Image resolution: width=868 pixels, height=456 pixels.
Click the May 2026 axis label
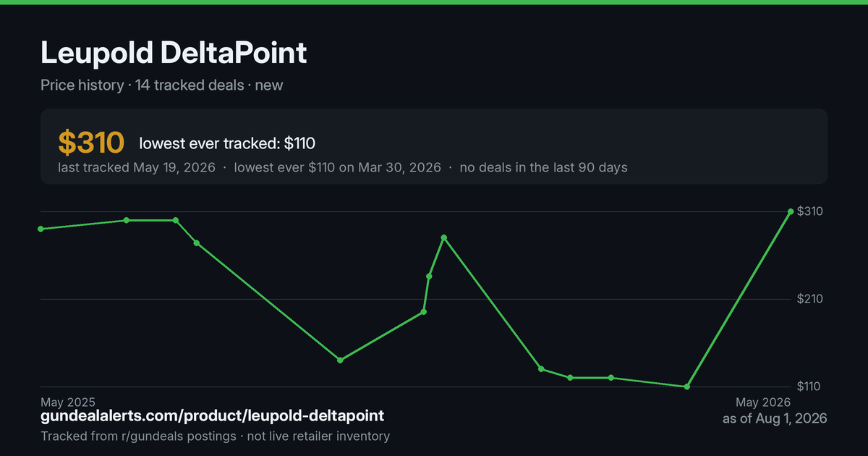click(763, 402)
